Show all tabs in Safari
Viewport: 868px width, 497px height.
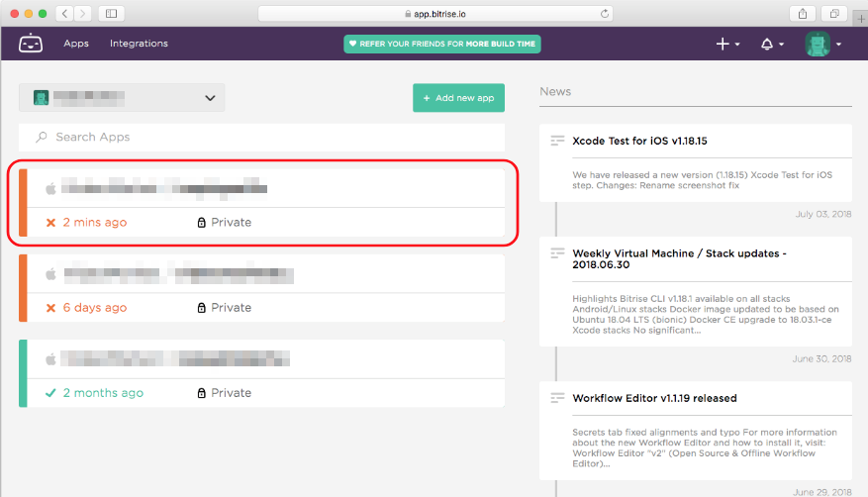click(x=834, y=13)
